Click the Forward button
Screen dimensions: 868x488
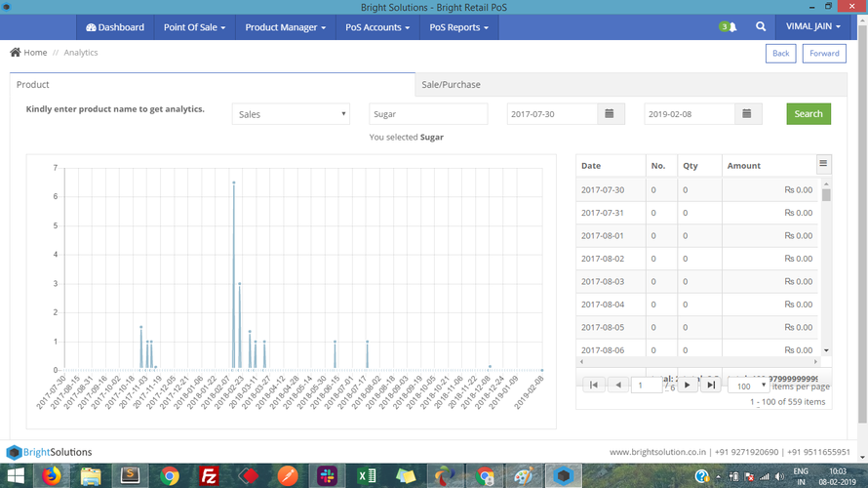click(x=824, y=53)
